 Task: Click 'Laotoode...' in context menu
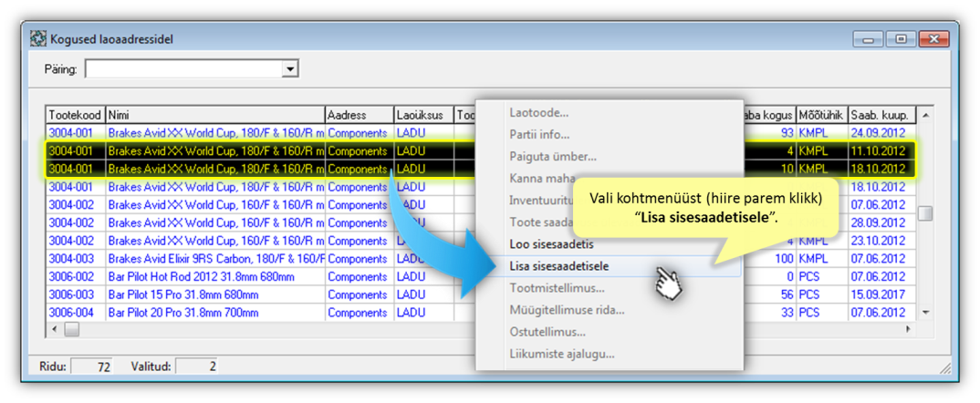(538, 114)
